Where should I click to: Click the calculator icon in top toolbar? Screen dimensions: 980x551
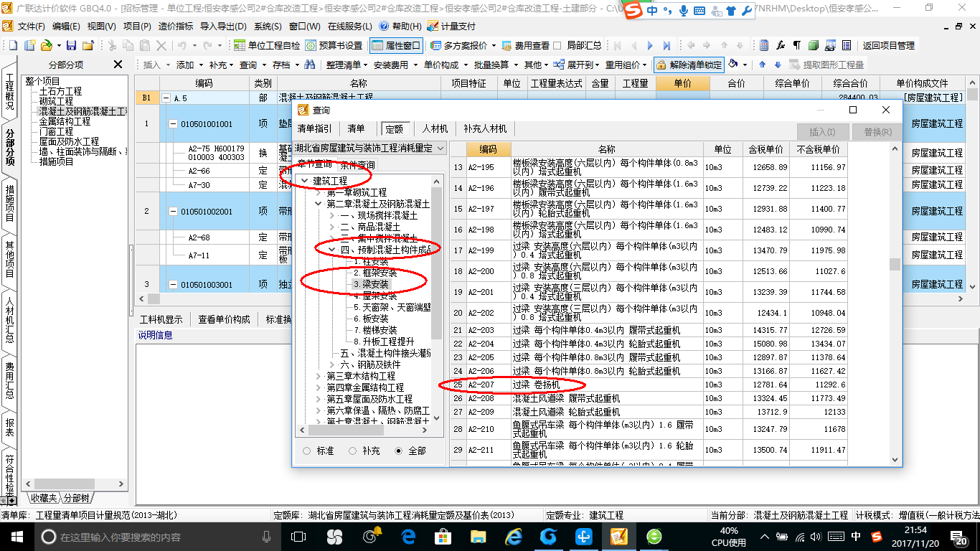coord(765,45)
